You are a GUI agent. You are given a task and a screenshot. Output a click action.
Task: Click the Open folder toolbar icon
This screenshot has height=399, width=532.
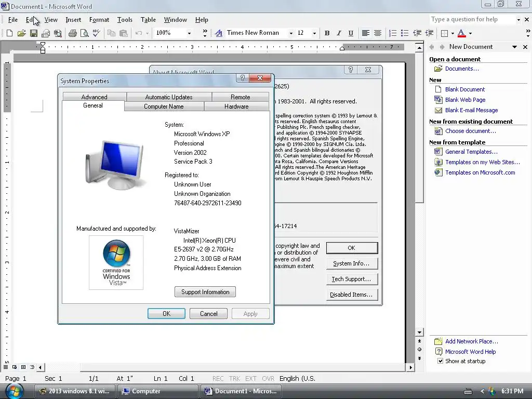tap(21, 33)
